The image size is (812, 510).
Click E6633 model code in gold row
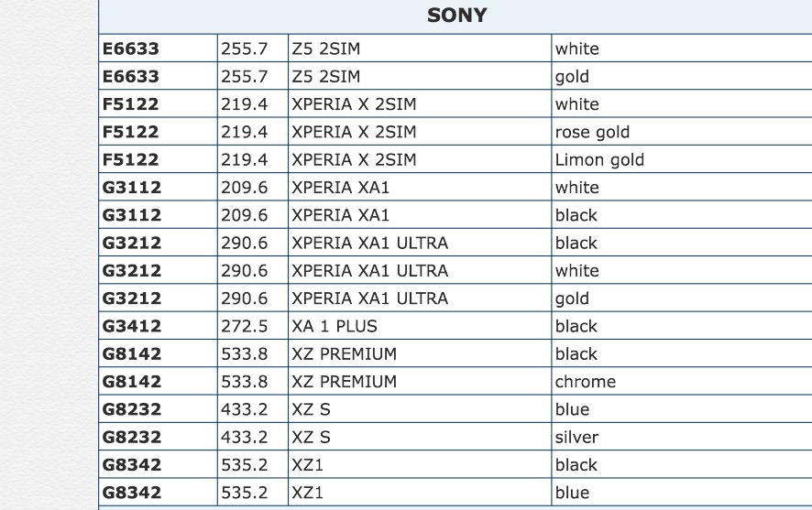[x=131, y=76]
